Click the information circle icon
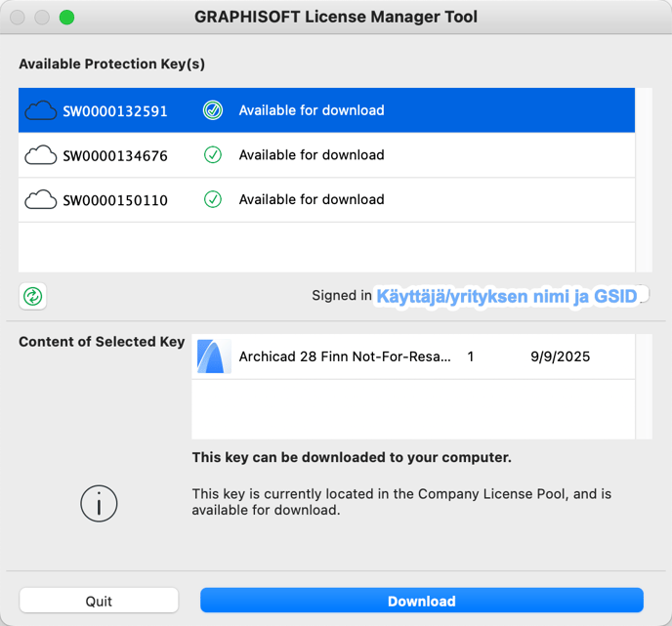 tap(99, 504)
